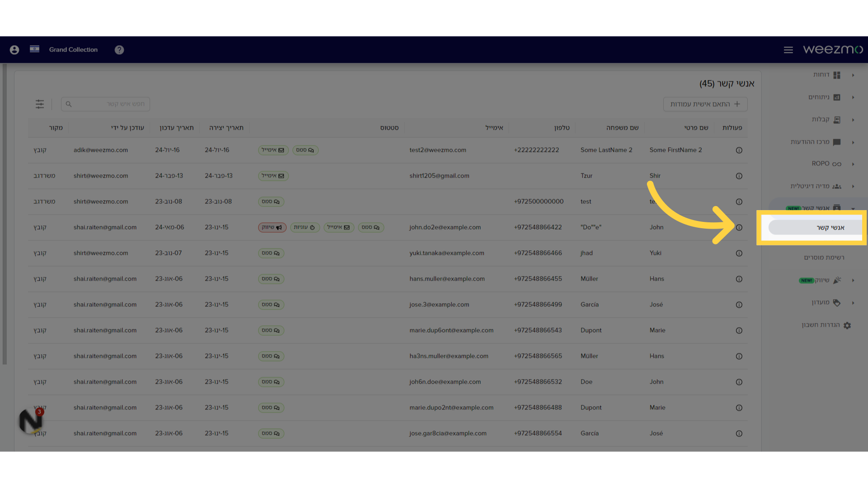The width and height of the screenshot is (868, 488).
Task: Click info icon for the +972500000000 test row
Action: pyautogui.click(x=739, y=202)
